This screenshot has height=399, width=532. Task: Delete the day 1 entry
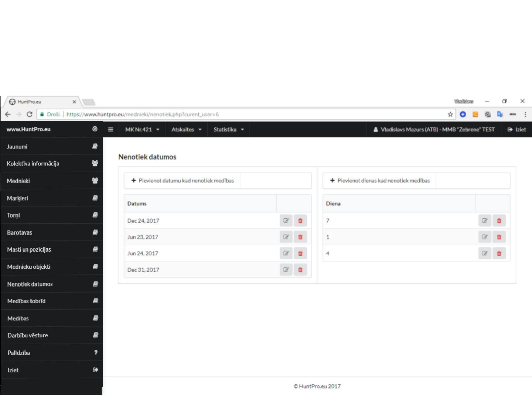pos(499,237)
